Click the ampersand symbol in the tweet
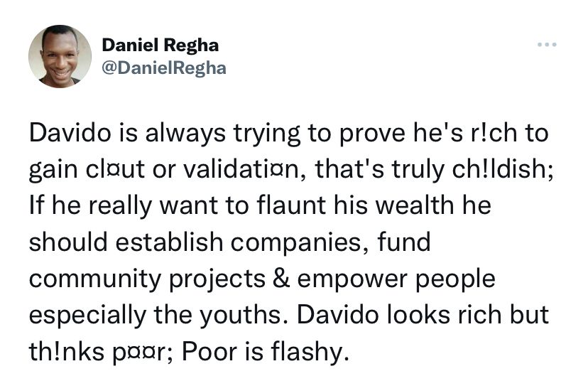Image resolution: width=588 pixels, height=376 pixels. click(x=281, y=279)
